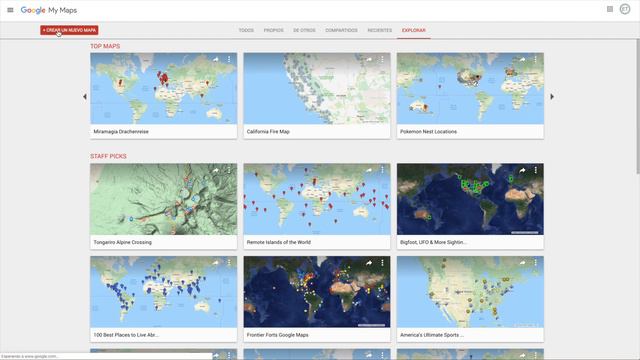Open more options for Pokemon Nest Locations
The image size is (640, 360).
click(x=536, y=60)
